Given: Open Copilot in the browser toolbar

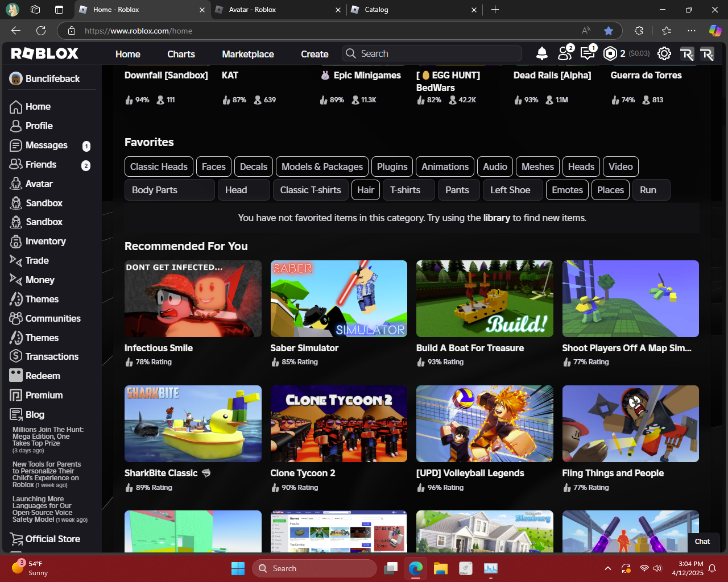Looking at the screenshot, I should point(715,31).
